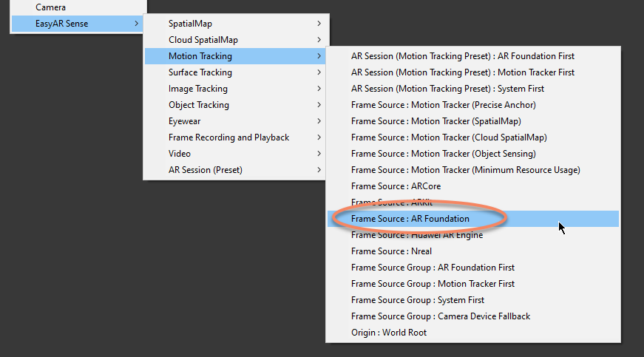
Task: Select Frame Source : AR Foundation
Action: point(473,219)
